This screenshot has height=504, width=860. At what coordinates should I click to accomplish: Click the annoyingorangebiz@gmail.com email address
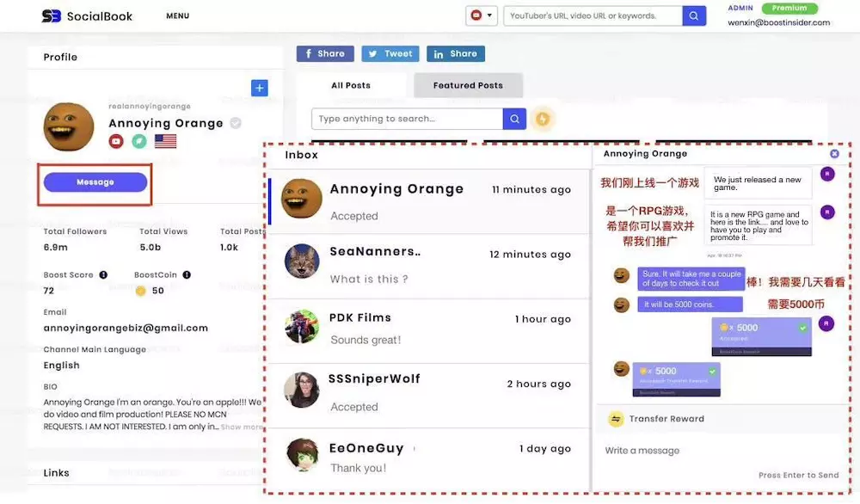(126, 328)
